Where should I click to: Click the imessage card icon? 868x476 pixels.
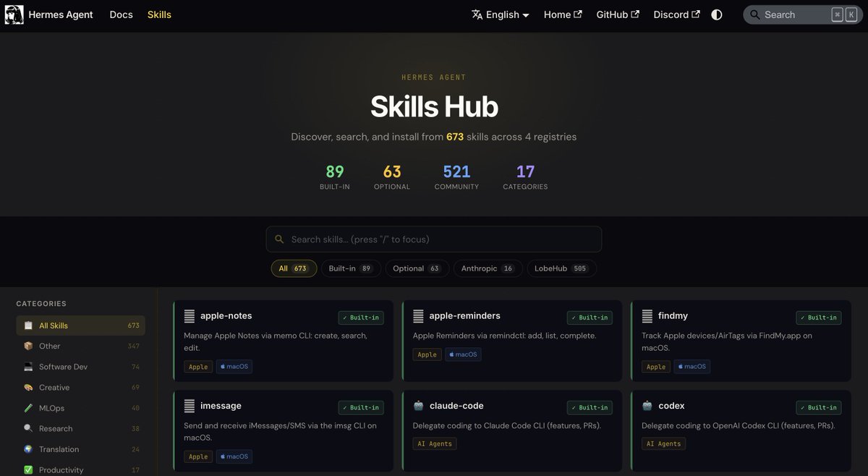pyautogui.click(x=190, y=406)
